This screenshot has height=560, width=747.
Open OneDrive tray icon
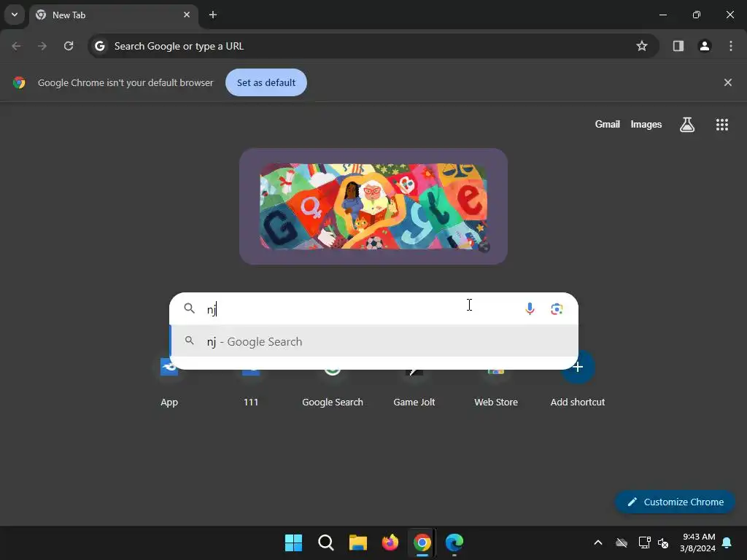(x=622, y=542)
